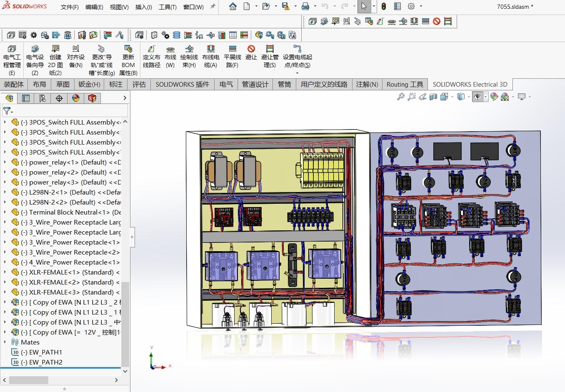Switch to the 钣金(H) tab

point(89,84)
